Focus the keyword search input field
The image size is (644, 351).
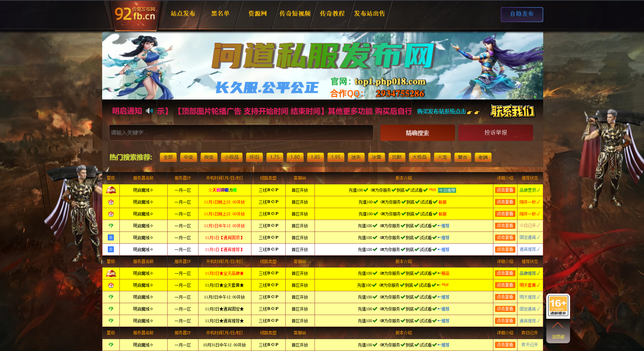(x=241, y=133)
